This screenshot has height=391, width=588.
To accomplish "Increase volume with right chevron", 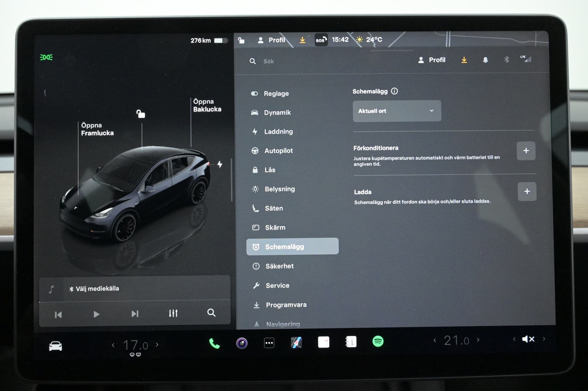I will (544, 339).
